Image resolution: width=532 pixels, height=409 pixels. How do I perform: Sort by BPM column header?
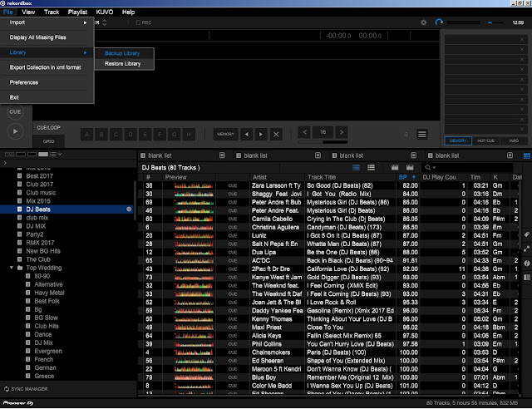[407, 178]
